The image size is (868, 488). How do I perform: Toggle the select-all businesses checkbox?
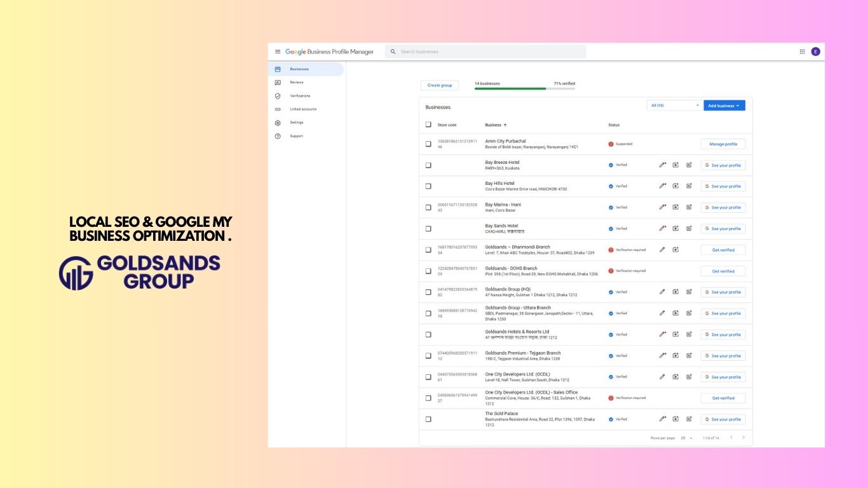click(x=428, y=125)
